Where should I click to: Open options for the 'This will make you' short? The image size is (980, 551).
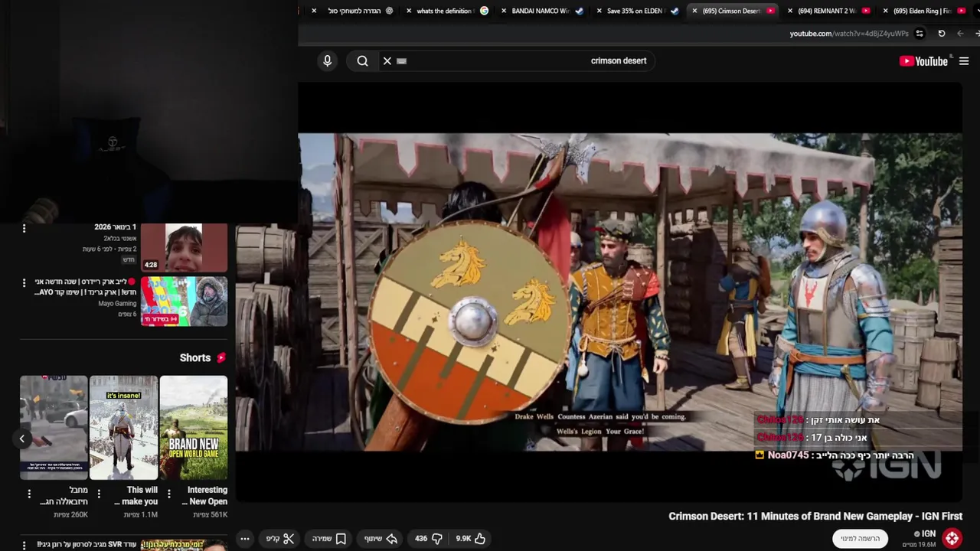pyautogui.click(x=99, y=494)
